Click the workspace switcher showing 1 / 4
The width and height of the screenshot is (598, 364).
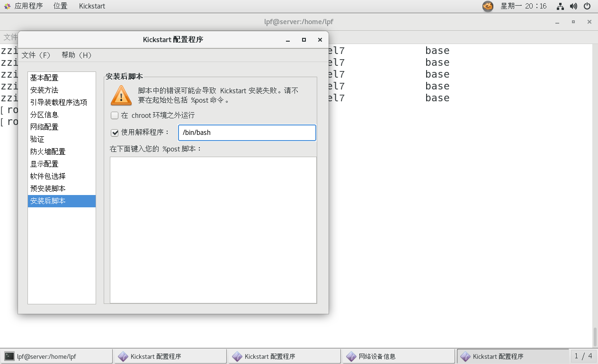click(x=583, y=356)
